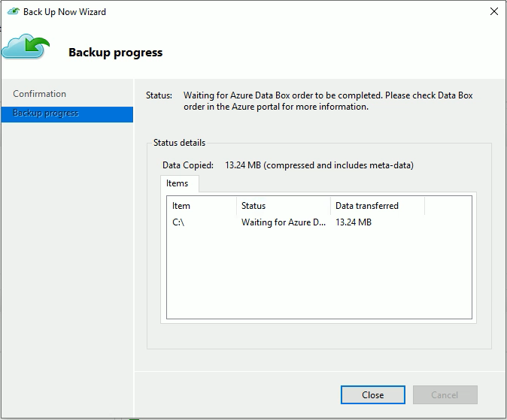Click the 'Waiting for Azure D...' status cell
507x420 pixels.
(284, 222)
